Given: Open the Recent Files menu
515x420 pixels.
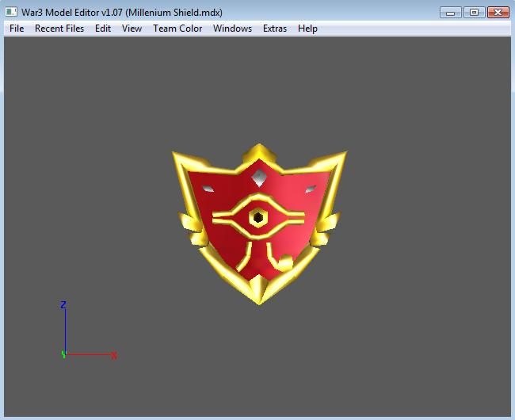Looking at the screenshot, I should (x=59, y=29).
